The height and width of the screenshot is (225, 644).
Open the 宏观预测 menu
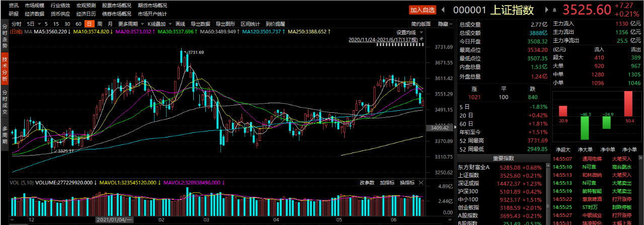[x=86, y=5]
